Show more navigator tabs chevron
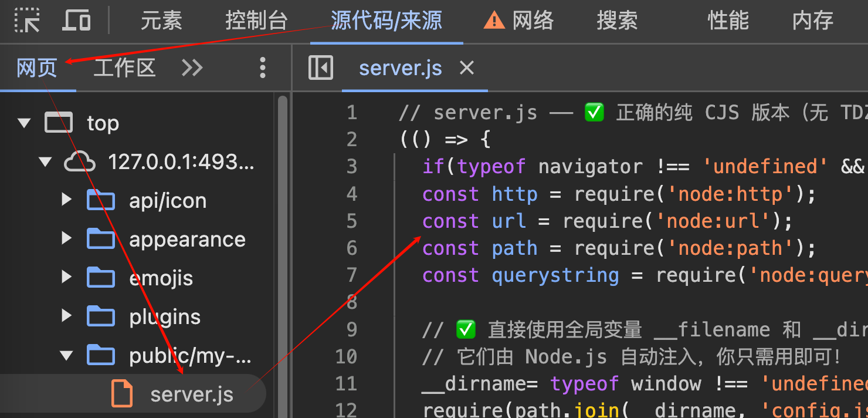 tap(192, 68)
